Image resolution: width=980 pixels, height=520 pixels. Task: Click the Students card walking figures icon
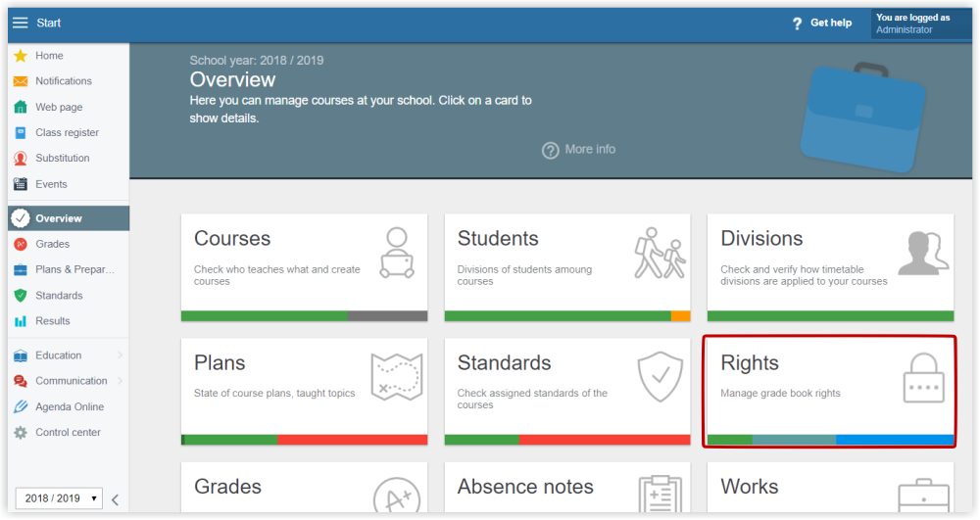pos(660,253)
